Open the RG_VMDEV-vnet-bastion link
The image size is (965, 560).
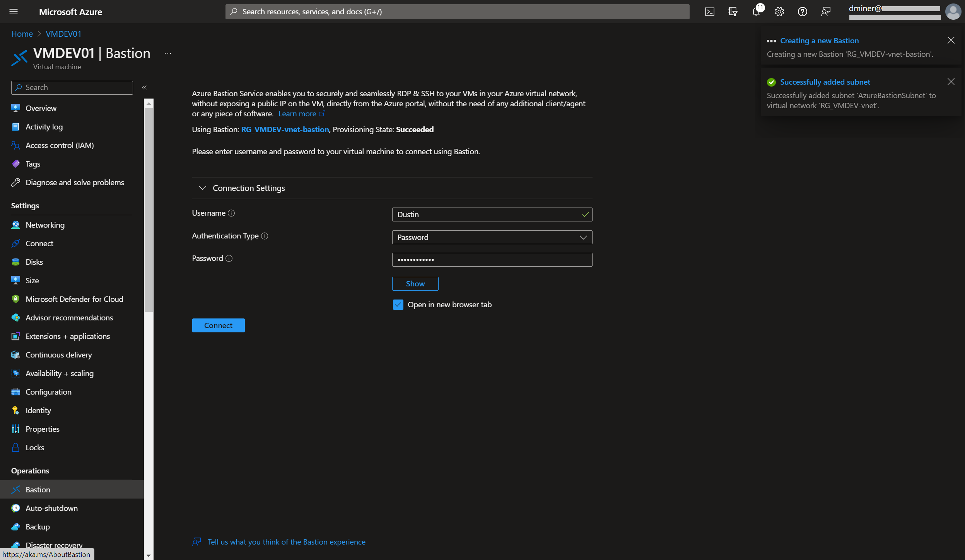[285, 129]
